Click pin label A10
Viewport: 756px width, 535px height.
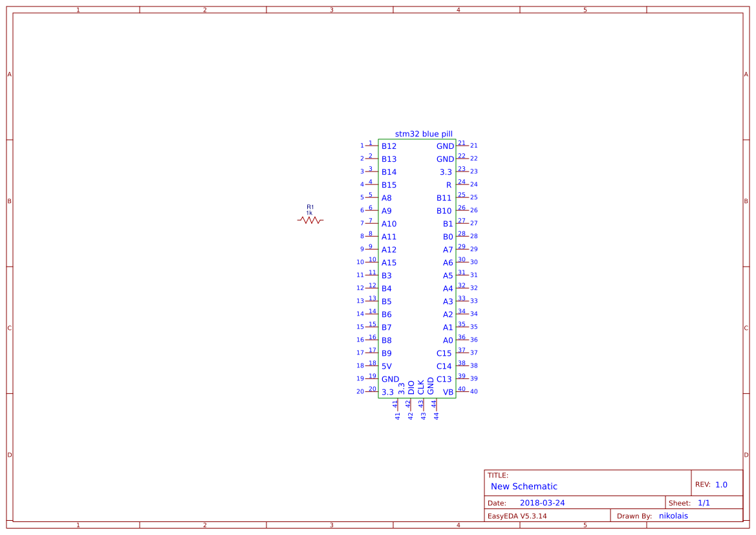(x=389, y=224)
